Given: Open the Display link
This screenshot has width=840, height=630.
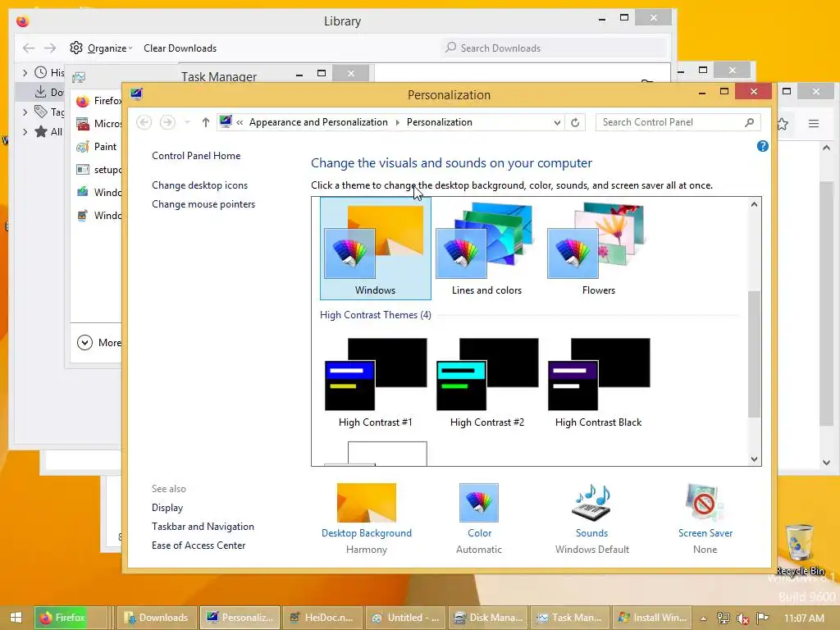Looking at the screenshot, I should point(167,508).
